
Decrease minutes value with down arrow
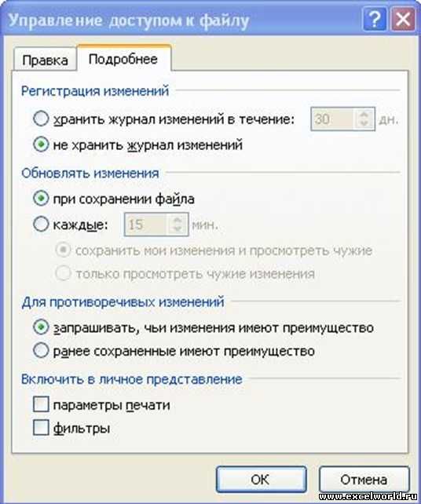(x=178, y=229)
